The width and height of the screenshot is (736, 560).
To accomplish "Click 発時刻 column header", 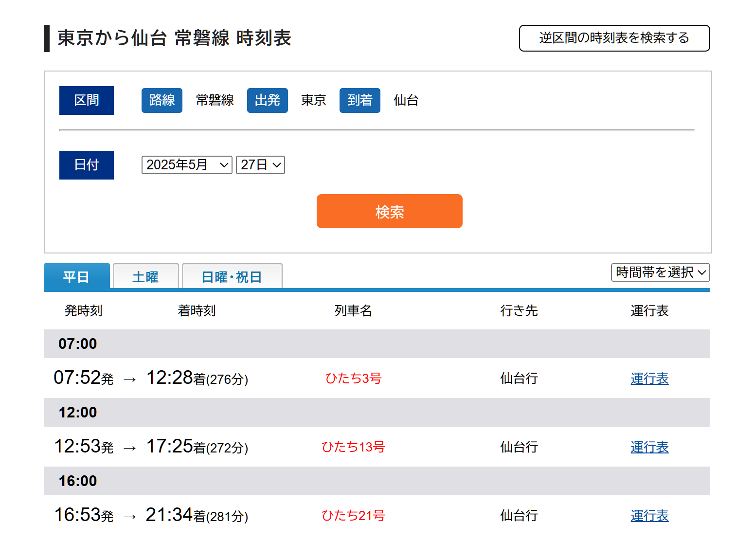I will 84,311.
